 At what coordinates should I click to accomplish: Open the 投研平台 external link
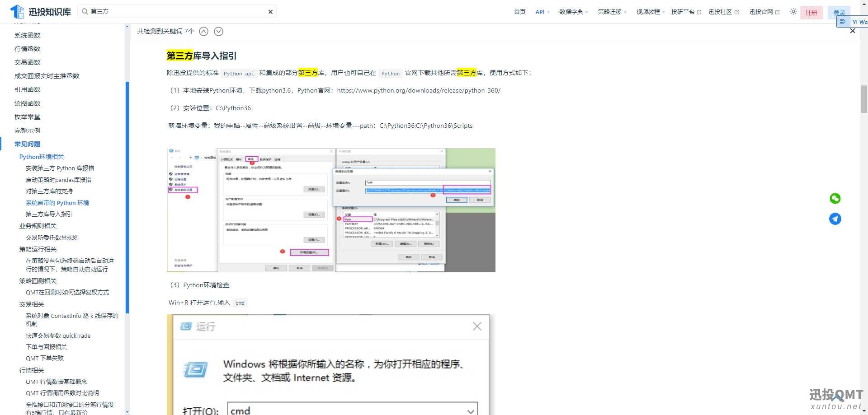tap(686, 12)
